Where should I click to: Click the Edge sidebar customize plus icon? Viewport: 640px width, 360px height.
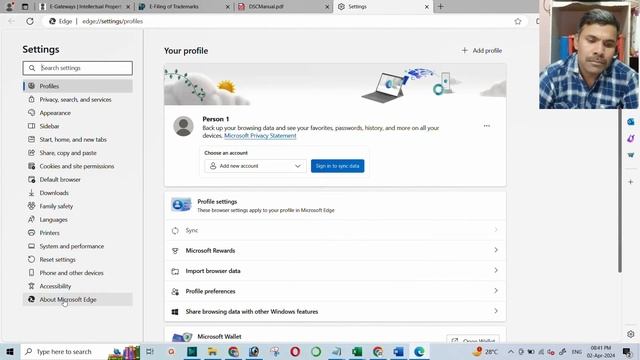click(631, 182)
